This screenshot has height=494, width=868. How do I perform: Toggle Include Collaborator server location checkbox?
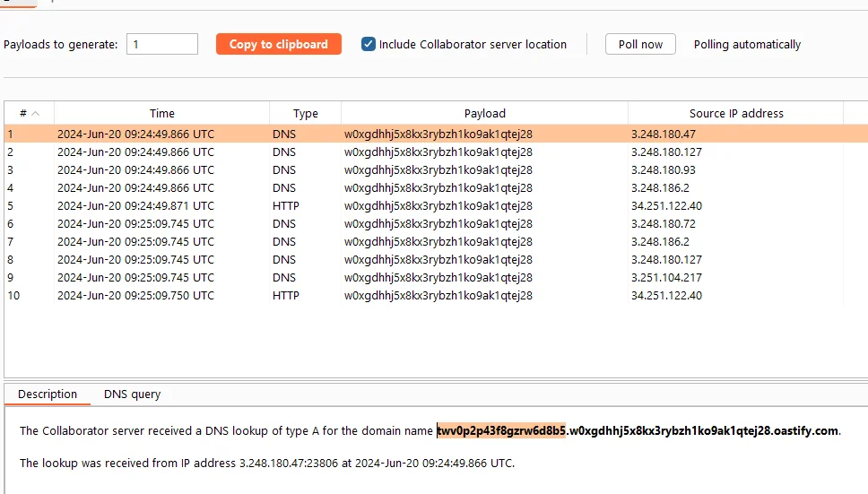click(369, 44)
